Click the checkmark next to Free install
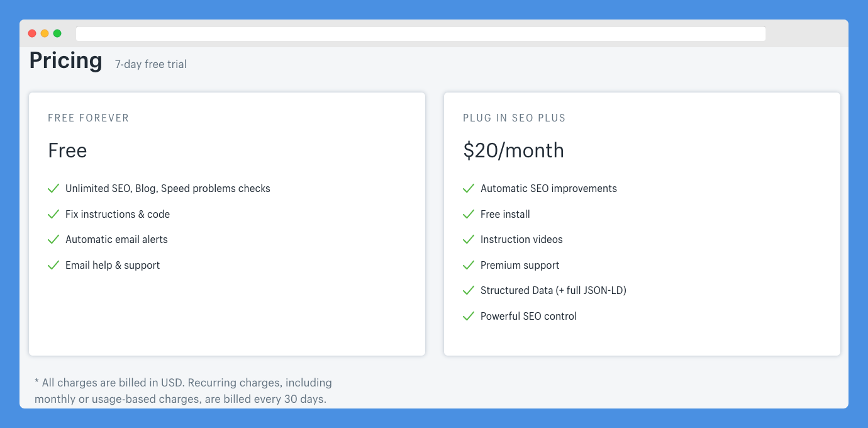This screenshot has height=428, width=868. coord(469,214)
